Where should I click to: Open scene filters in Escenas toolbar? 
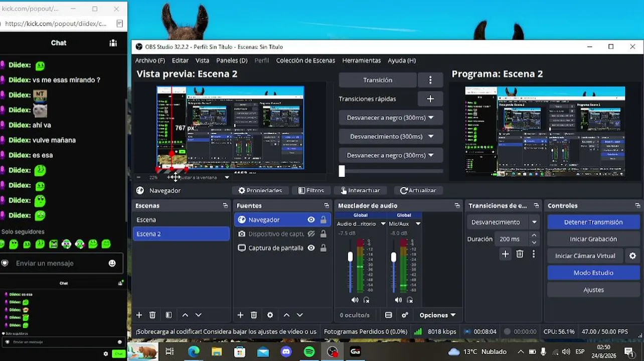[x=169, y=315]
